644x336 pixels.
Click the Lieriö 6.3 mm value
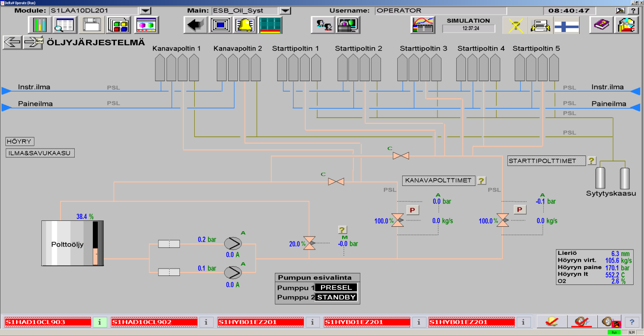[620, 253]
